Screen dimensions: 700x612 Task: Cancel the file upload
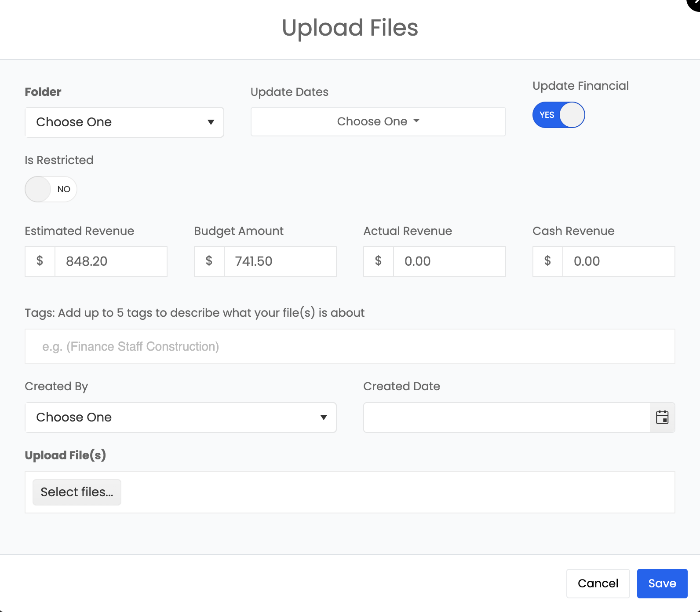(598, 583)
